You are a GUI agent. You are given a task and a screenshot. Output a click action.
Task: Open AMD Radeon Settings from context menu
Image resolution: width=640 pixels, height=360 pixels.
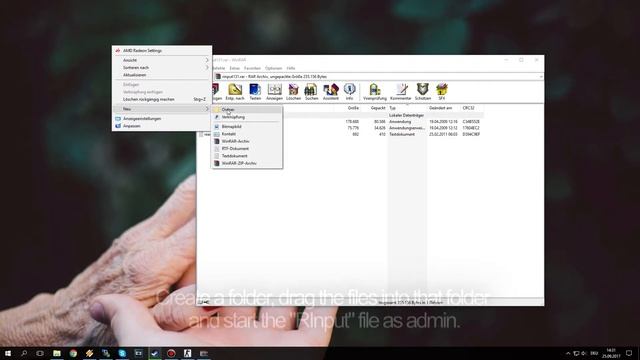pos(162,51)
